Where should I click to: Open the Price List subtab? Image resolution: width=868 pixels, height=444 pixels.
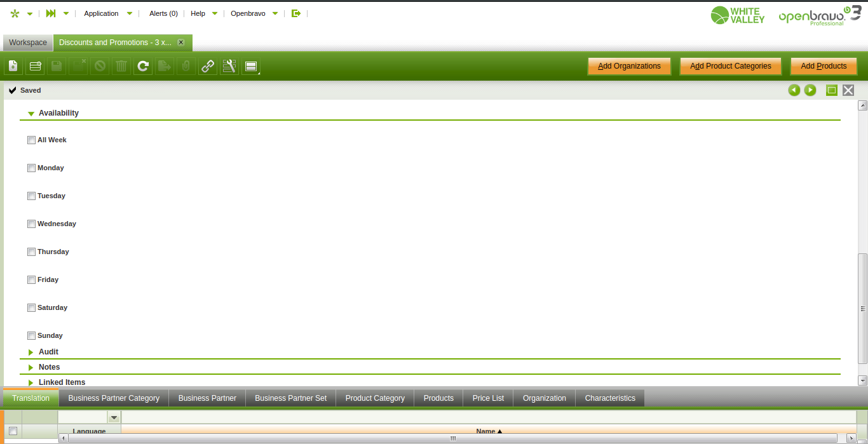point(488,398)
